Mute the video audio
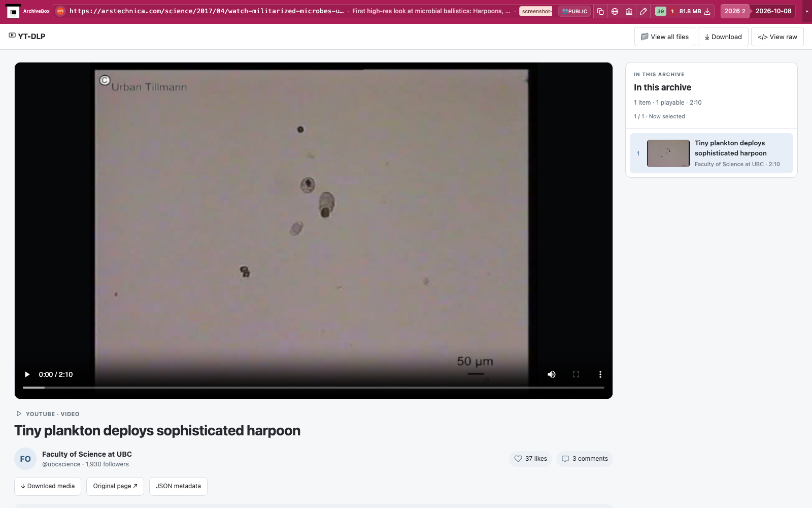This screenshot has width=812, height=508. [552, 374]
